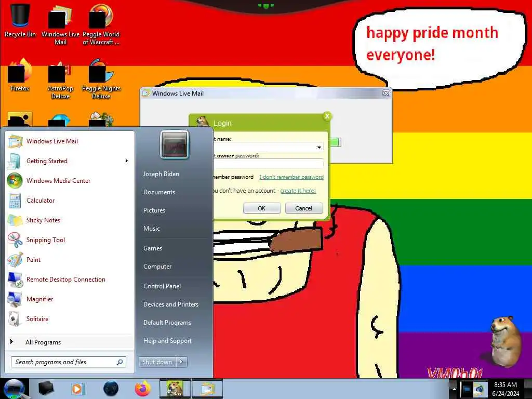
Task: Click the globe network tray icon
Action: (479, 389)
